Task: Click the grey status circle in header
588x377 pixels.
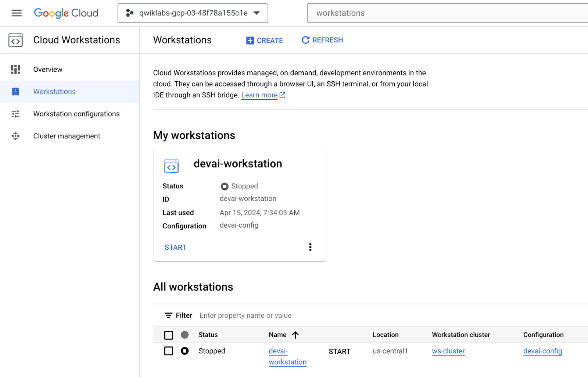Action: (x=185, y=335)
